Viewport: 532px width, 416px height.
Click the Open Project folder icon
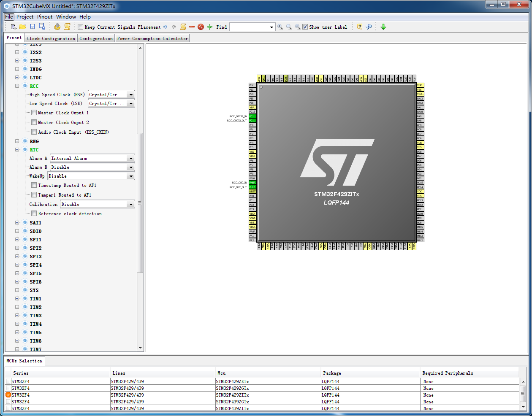[x=23, y=27]
